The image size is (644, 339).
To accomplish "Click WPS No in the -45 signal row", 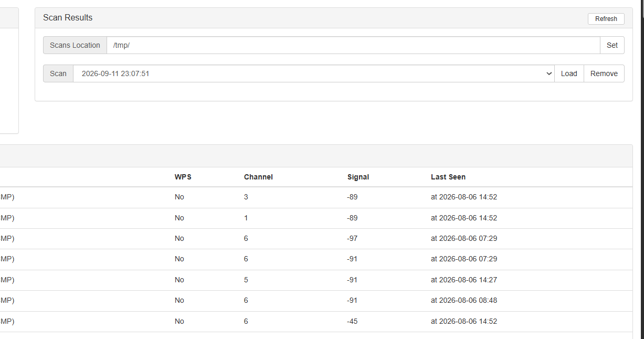I will 180,321.
